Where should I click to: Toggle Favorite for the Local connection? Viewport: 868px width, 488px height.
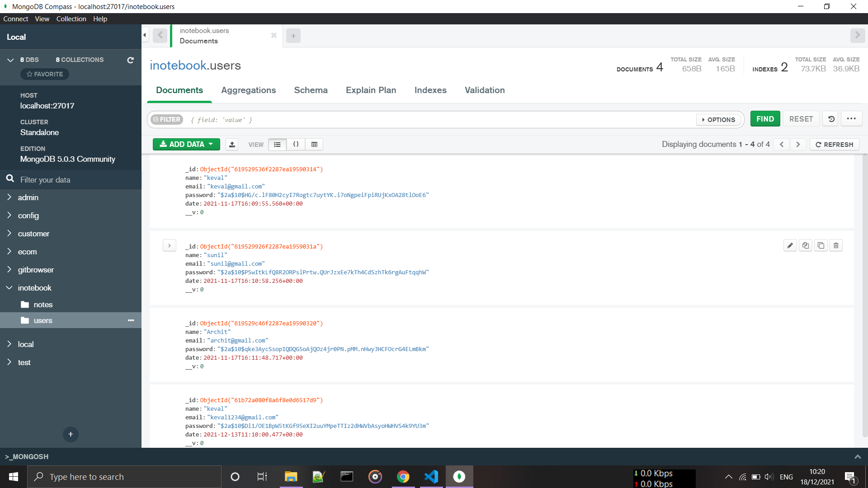(44, 74)
